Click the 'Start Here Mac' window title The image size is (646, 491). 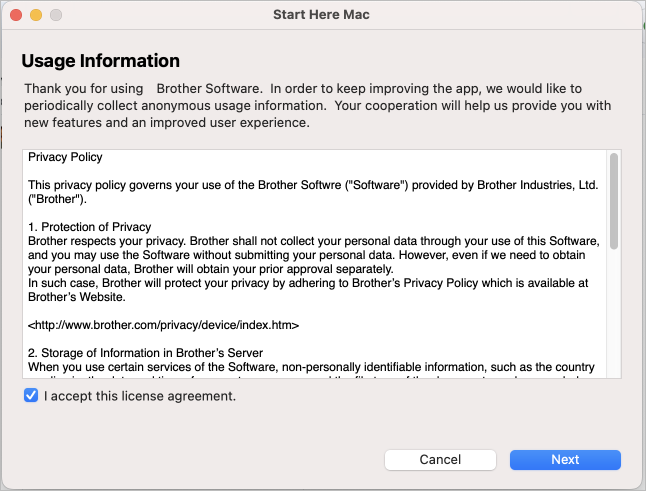(321, 15)
